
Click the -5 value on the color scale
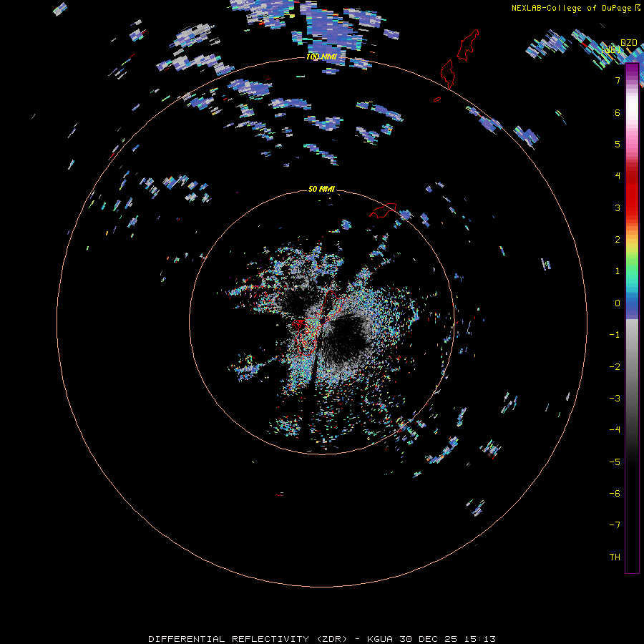615,462
